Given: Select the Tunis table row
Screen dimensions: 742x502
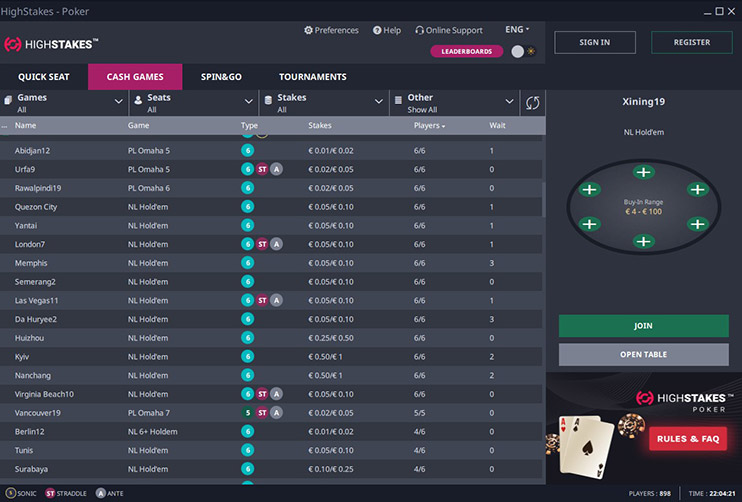Looking at the screenshot, I should (x=271, y=450).
